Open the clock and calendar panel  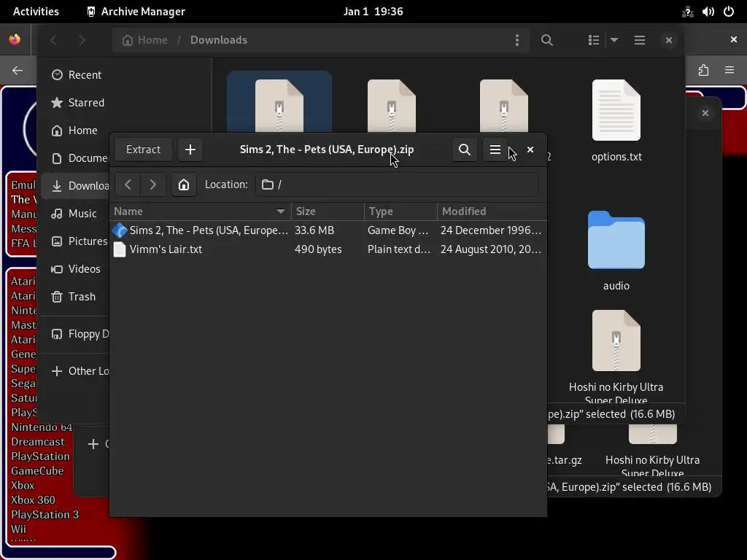(x=373, y=12)
